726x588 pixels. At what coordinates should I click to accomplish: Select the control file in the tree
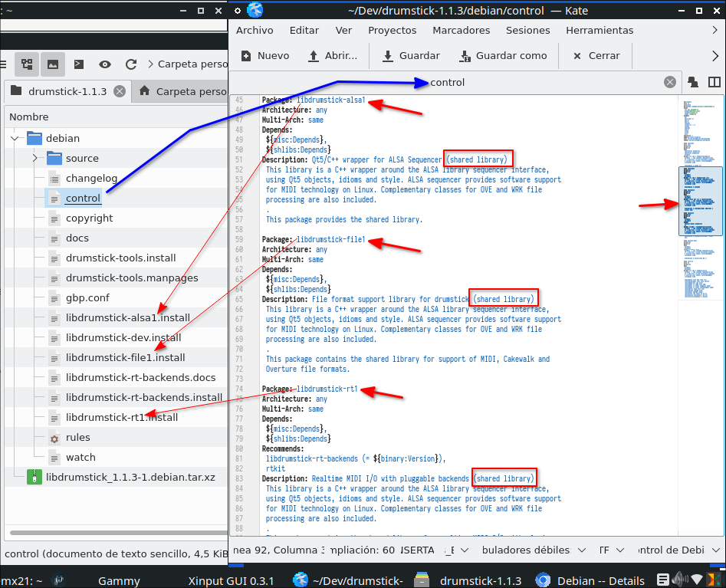83,198
